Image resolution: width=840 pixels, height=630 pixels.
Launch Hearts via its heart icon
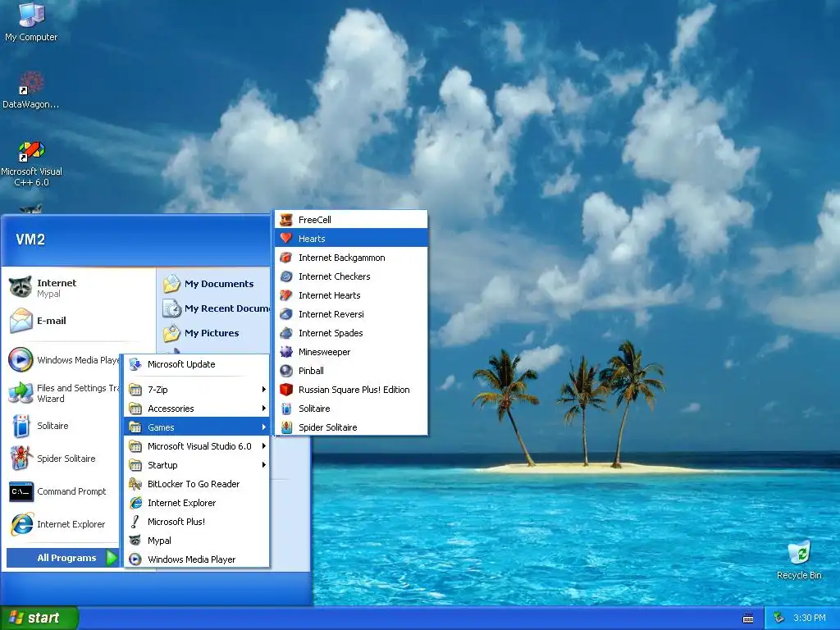(x=286, y=239)
